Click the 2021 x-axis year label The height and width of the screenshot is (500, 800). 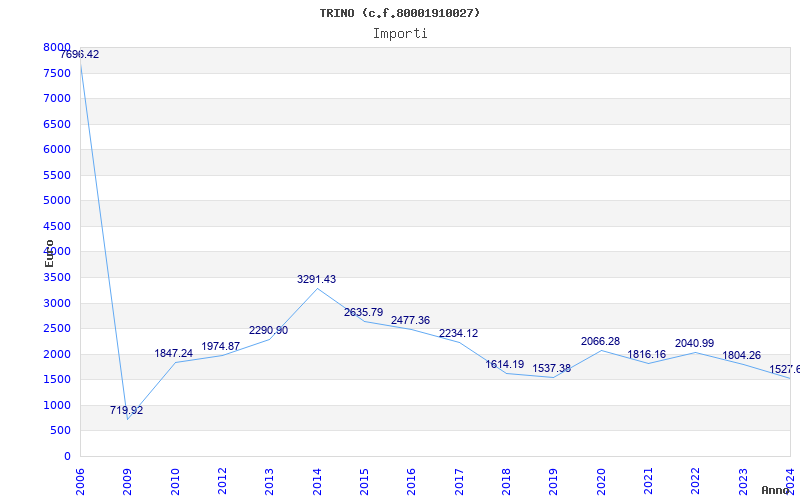(x=648, y=482)
